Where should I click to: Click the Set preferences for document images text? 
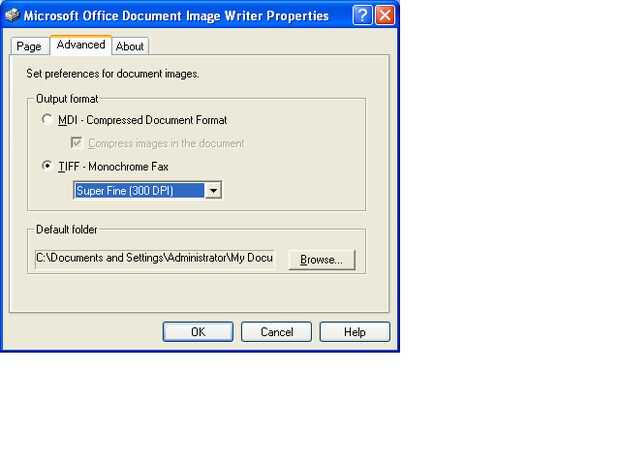113,74
